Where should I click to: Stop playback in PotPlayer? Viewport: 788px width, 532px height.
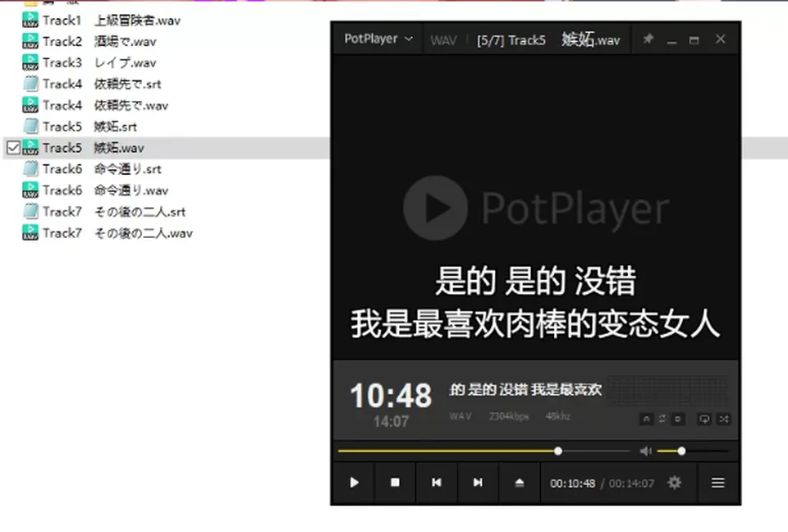(x=395, y=483)
